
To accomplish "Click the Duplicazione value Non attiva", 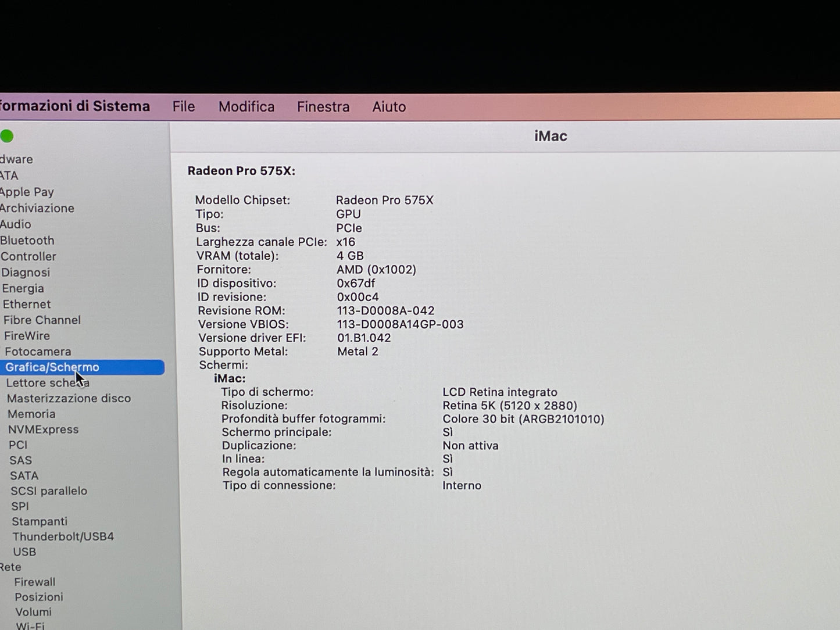I will click(x=470, y=446).
